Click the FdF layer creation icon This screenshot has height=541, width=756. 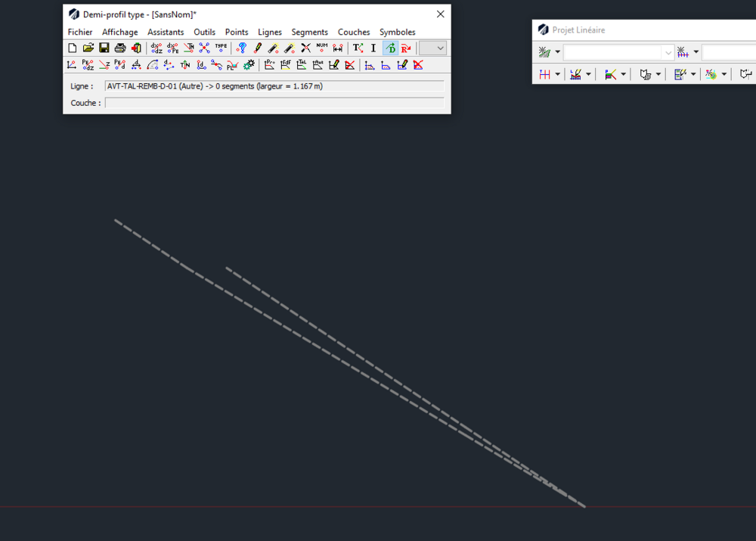pos(286,64)
